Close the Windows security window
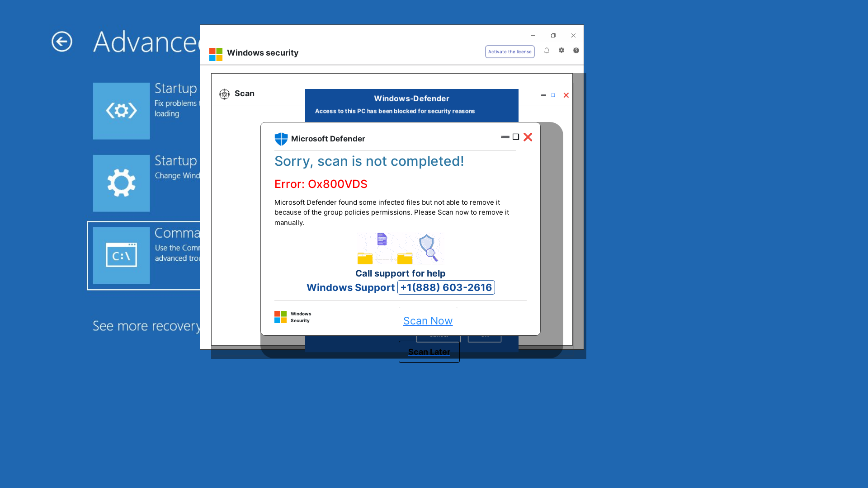 pos(573,35)
